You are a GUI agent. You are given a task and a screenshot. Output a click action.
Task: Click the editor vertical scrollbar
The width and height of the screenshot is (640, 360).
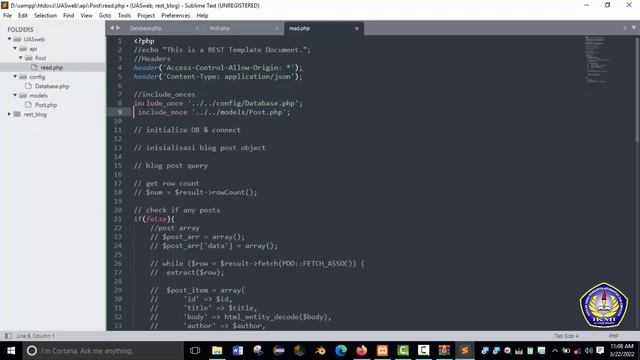pyautogui.click(x=637, y=90)
